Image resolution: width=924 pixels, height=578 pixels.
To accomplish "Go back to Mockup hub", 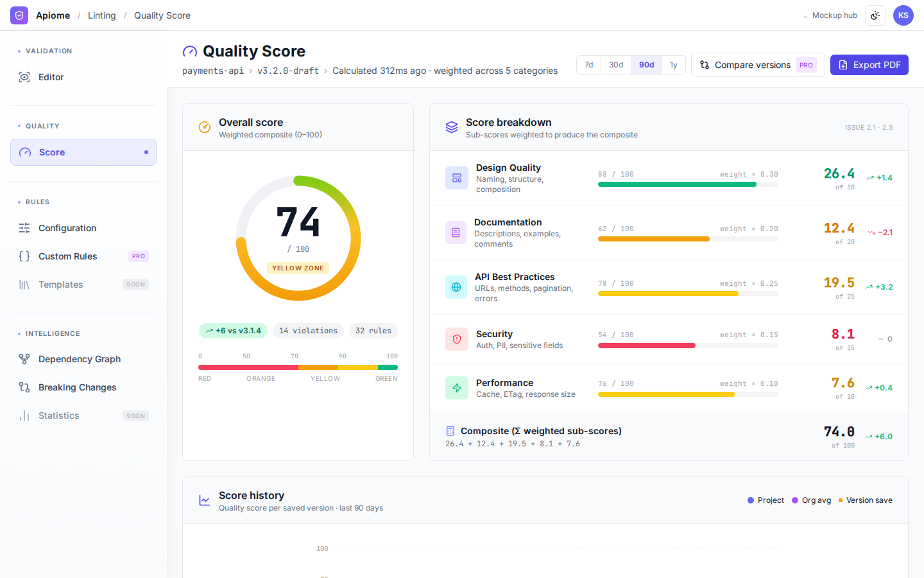I will click(830, 15).
